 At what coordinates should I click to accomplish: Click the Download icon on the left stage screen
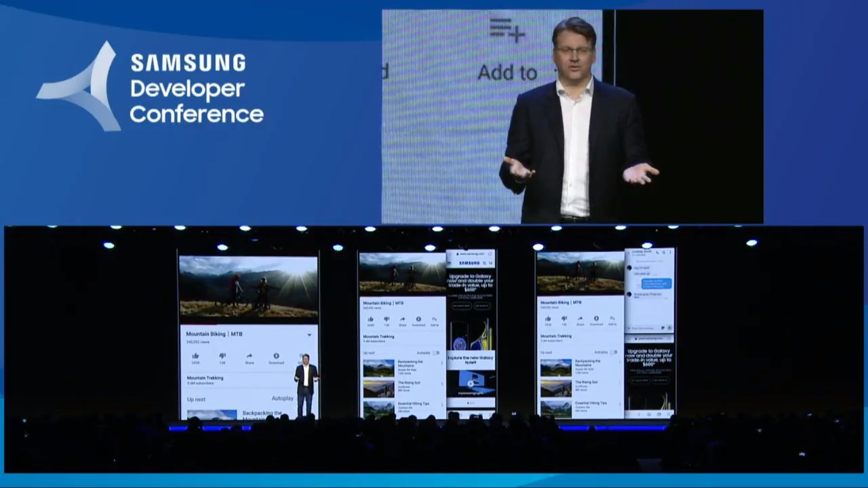(x=276, y=356)
